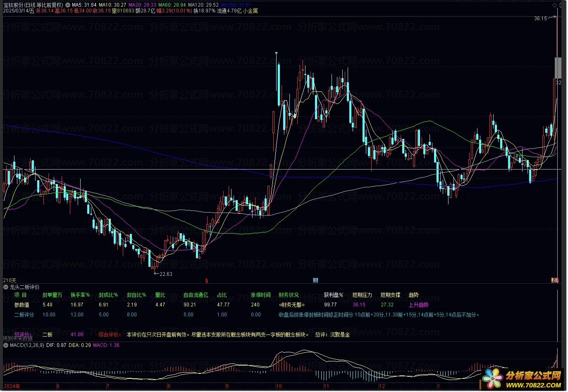
Task: Open the www.70822.com link in the logo
Action: tap(534, 385)
